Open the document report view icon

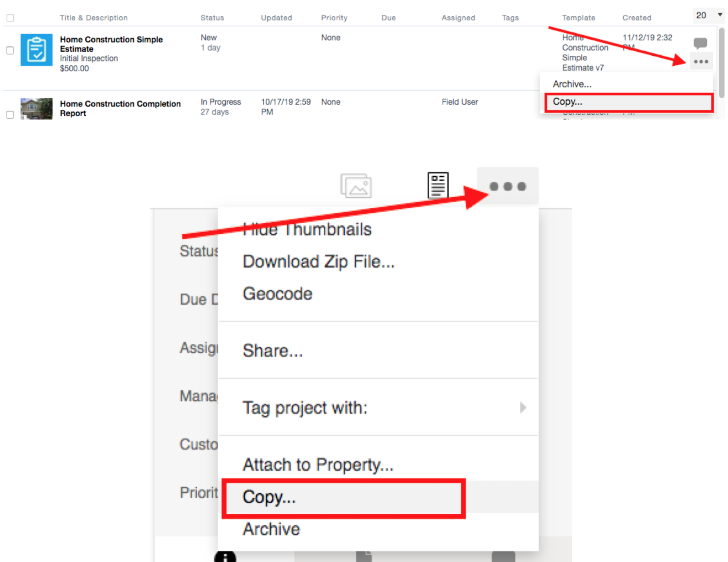(x=438, y=185)
